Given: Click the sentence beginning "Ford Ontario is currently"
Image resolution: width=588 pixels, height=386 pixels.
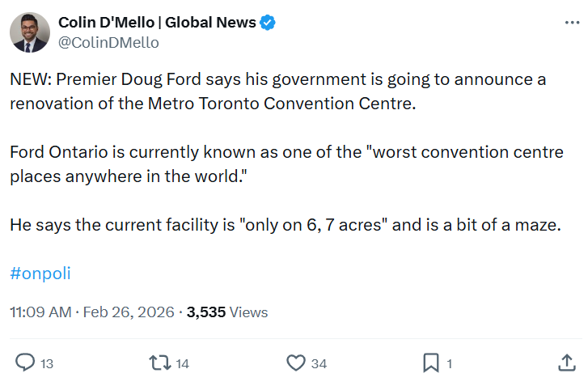Looking at the screenshot, I should pos(281,164).
